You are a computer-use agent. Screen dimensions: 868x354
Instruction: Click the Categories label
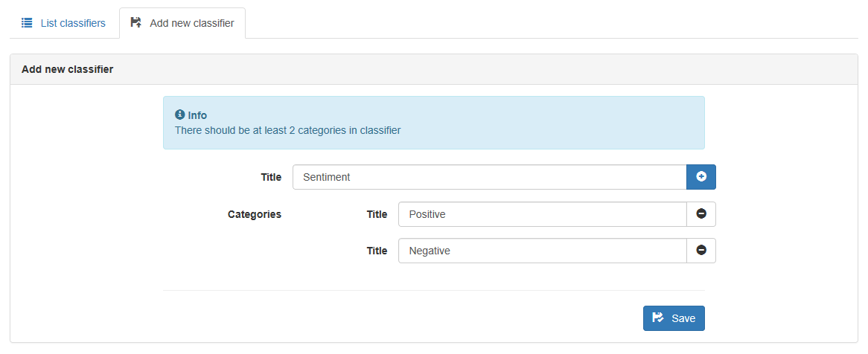pos(255,215)
